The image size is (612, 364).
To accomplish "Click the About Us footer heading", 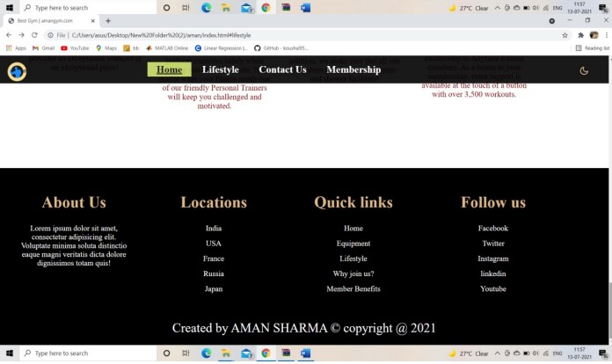I will click(x=74, y=202).
